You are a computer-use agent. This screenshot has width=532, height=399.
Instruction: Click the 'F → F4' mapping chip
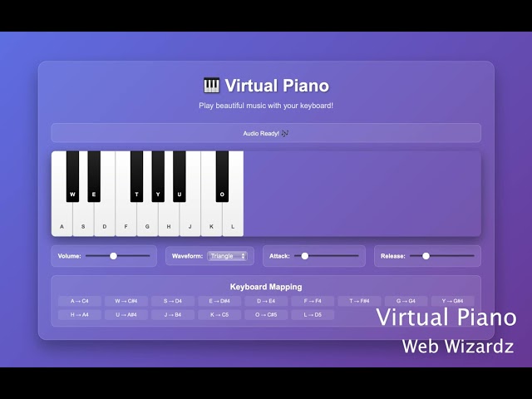pyautogui.click(x=313, y=301)
